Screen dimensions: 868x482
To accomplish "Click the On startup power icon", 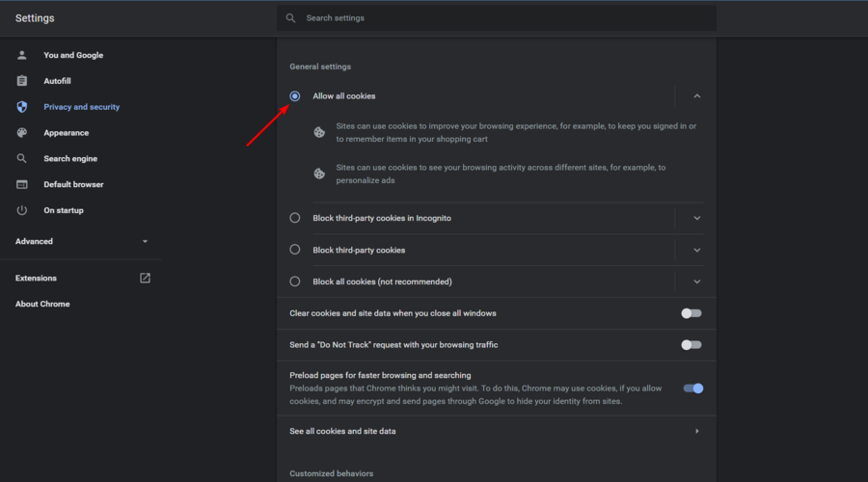I will [21, 210].
